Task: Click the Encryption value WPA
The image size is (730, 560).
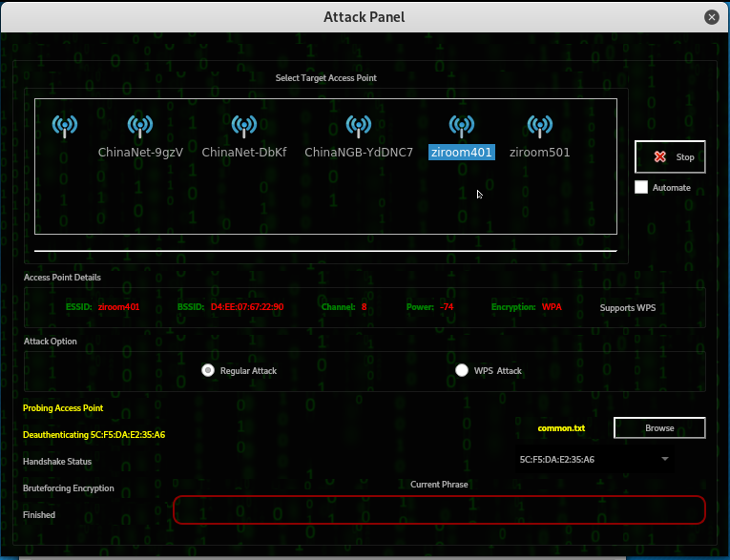Action: (552, 307)
